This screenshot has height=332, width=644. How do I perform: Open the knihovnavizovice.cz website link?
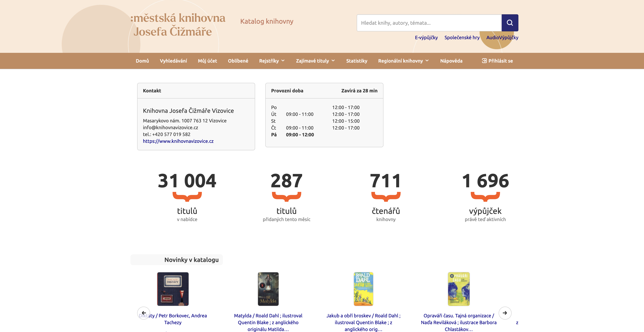pos(178,141)
